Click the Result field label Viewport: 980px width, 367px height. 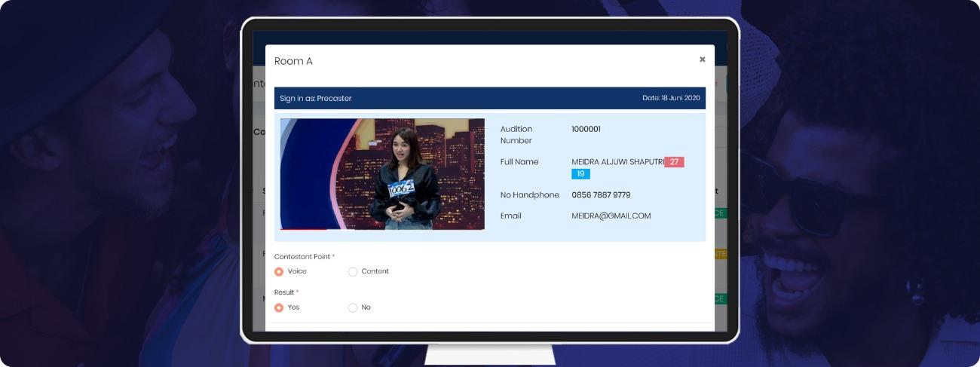click(x=284, y=292)
